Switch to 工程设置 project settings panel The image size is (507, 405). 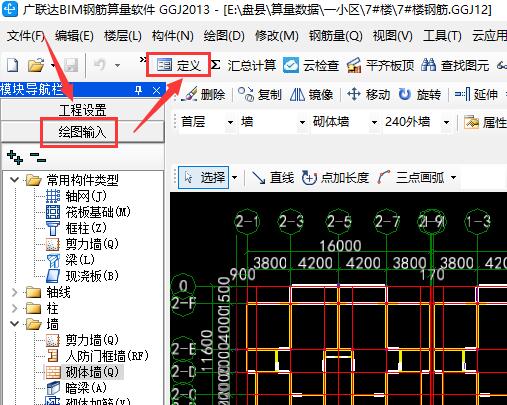coord(83,110)
